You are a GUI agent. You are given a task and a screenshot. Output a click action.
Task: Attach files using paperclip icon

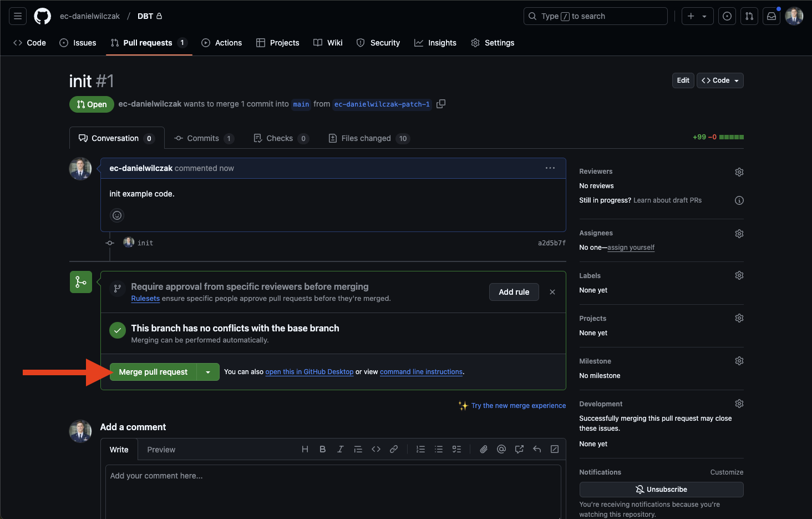pyautogui.click(x=484, y=449)
